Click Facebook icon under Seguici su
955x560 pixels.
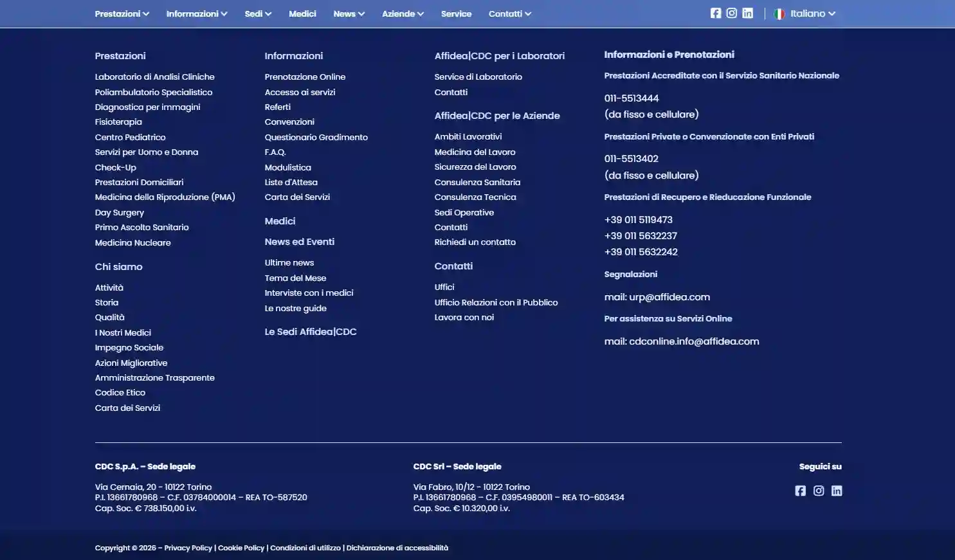coord(800,491)
